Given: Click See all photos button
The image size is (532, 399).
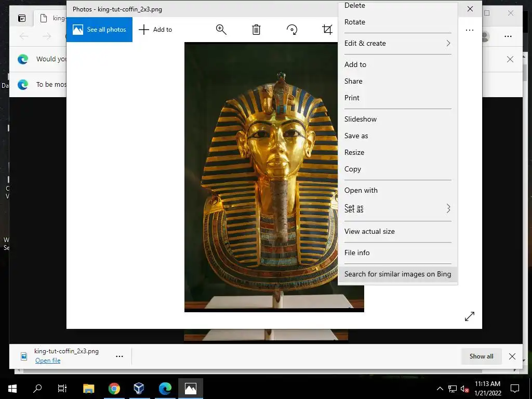Looking at the screenshot, I should pyautogui.click(x=99, y=30).
